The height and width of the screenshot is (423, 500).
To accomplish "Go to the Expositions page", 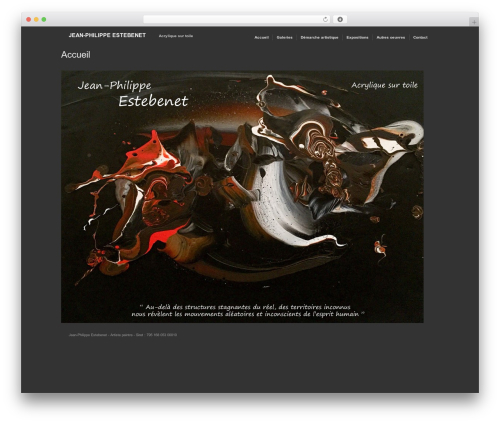I will click(x=357, y=37).
